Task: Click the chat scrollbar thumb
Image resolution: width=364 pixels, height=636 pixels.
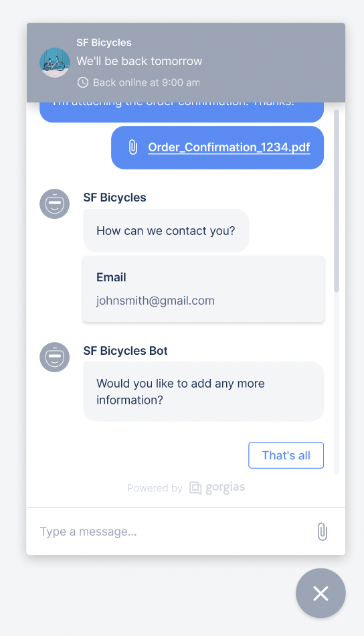Action: click(337, 201)
